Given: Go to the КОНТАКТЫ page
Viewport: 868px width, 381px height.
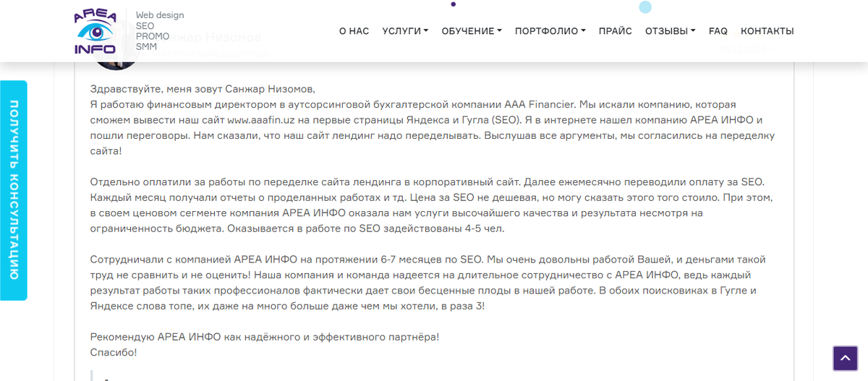Looking at the screenshot, I should pyautogui.click(x=767, y=31).
